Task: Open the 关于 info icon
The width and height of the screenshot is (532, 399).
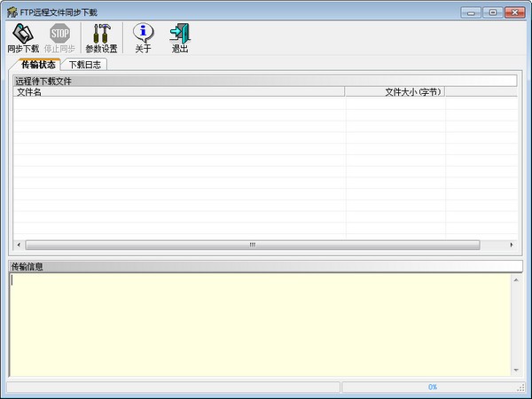Action: click(x=143, y=37)
